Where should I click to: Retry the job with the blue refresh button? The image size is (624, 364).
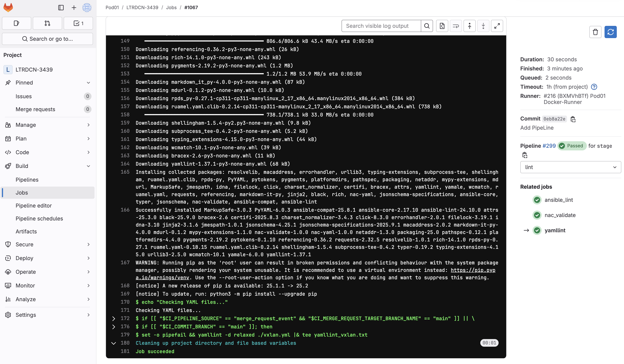pos(610,32)
